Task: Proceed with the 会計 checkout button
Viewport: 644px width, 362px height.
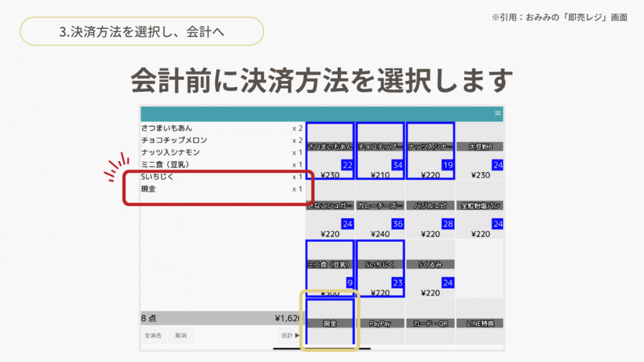Action: tap(289, 336)
